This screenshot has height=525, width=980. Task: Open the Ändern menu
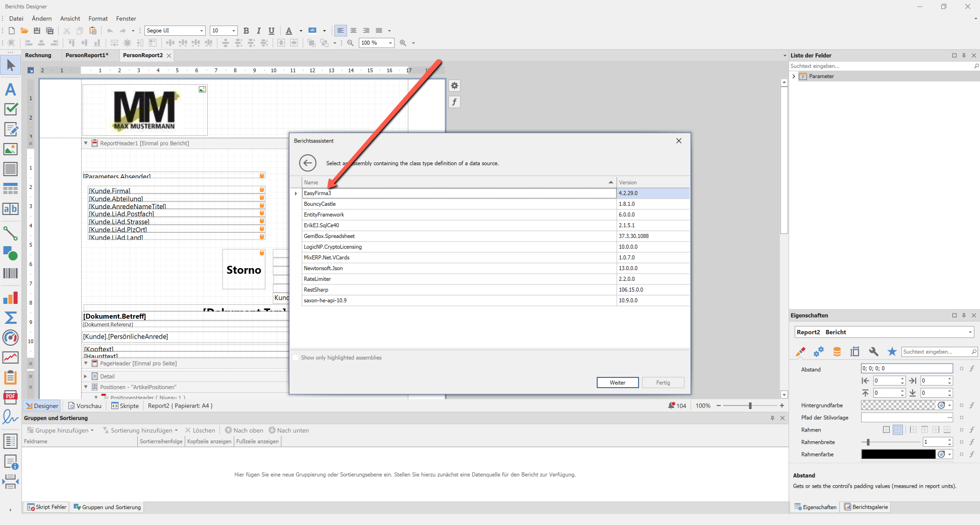tap(42, 18)
